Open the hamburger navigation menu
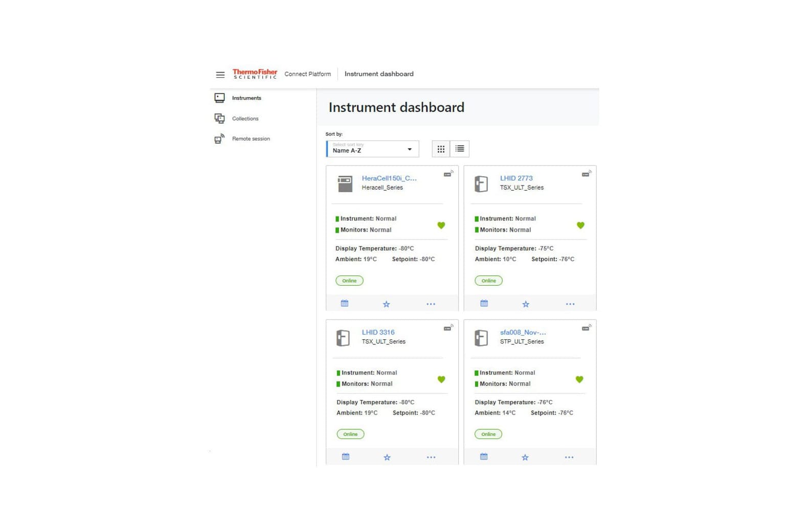 [220, 75]
